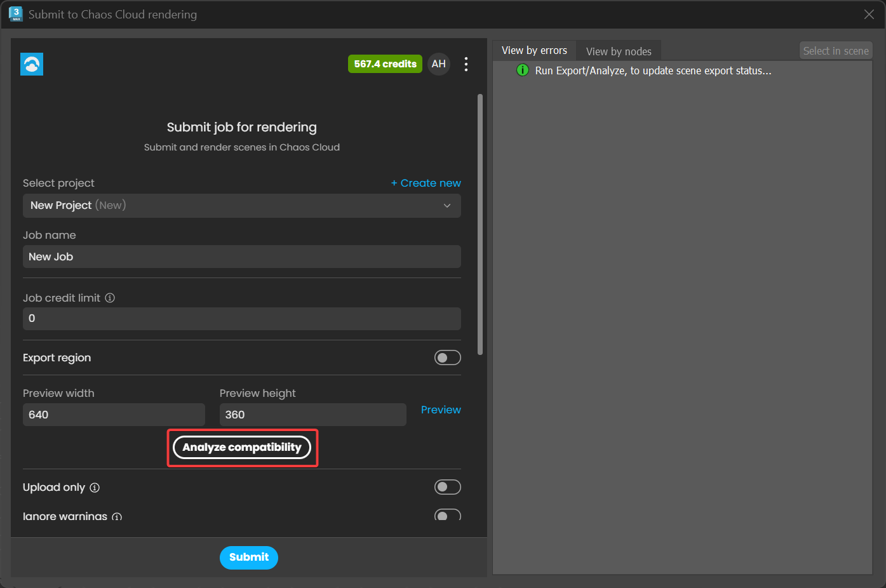The height and width of the screenshot is (588, 886).
Task: Click the Create new project link
Action: pyautogui.click(x=426, y=183)
